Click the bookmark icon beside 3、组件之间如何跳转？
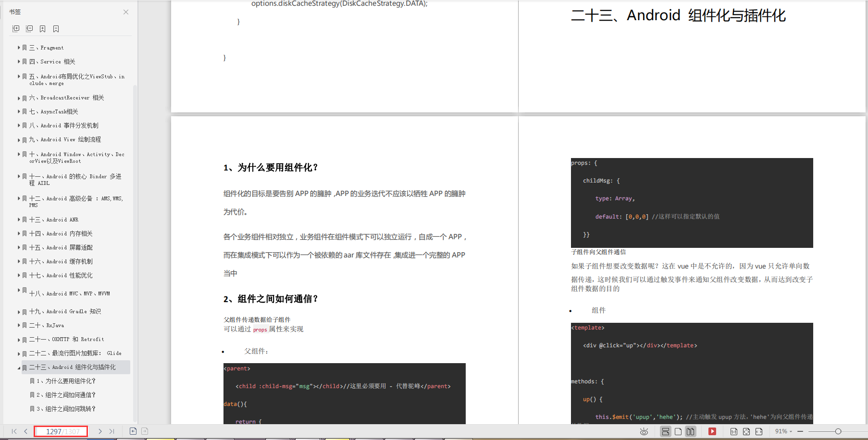The image size is (868, 440). click(32, 409)
